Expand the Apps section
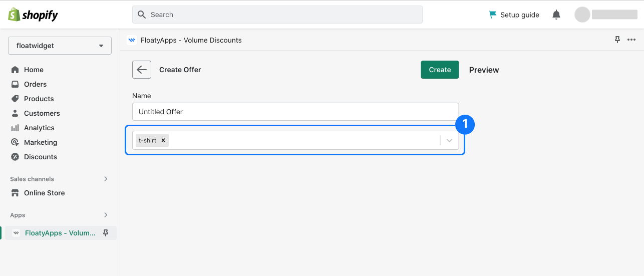644x276 pixels. tap(106, 215)
